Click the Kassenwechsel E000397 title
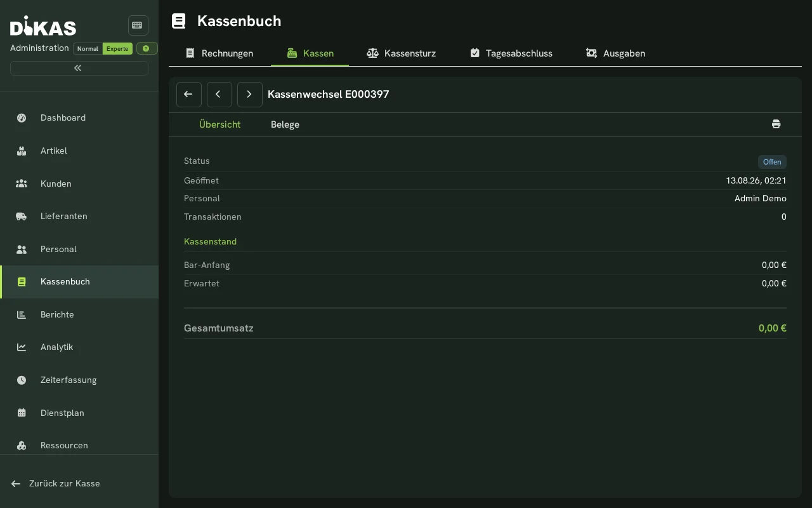Image resolution: width=812 pixels, height=508 pixels. 329,94
